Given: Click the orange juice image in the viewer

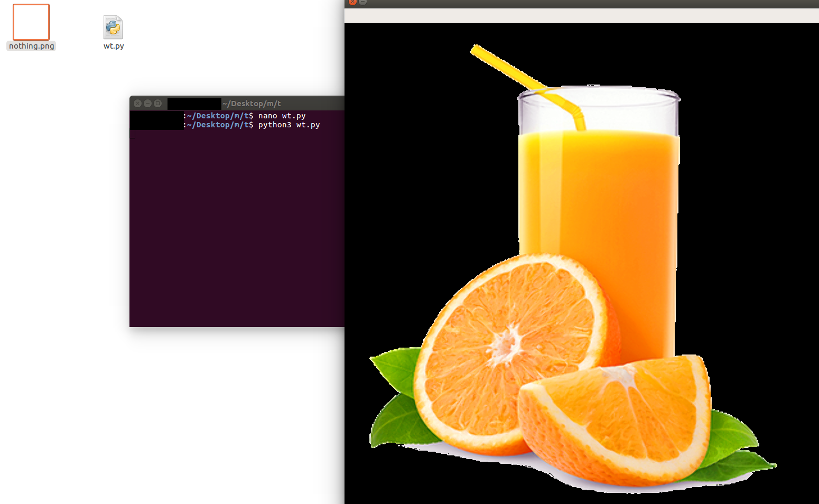Looking at the screenshot, I should coord(582,264).
